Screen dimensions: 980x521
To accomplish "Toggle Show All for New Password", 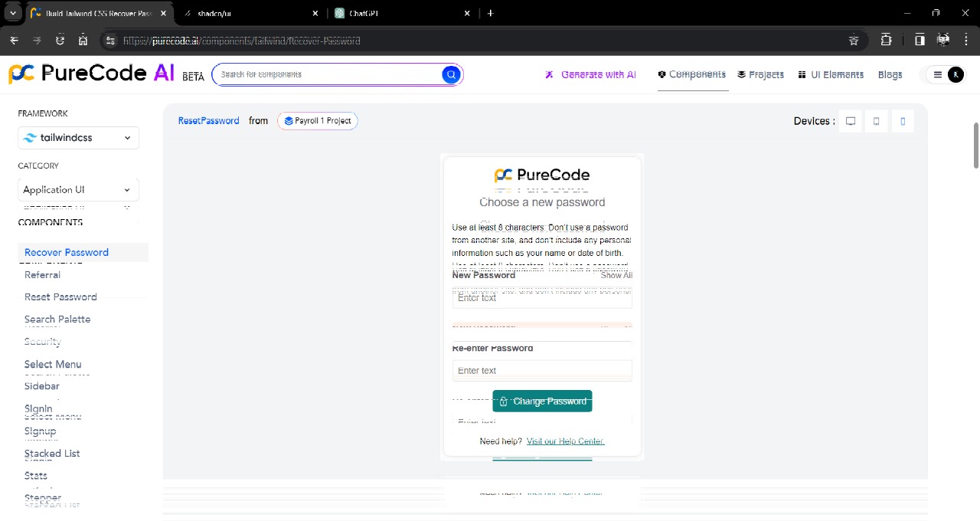I will pos(616,275).
